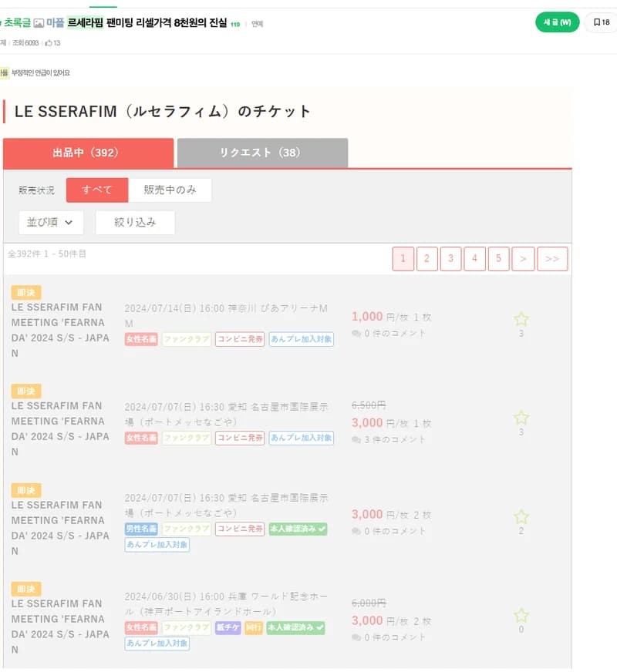
Task: Open the FAN MEETING listing title dated 2024/07/14
Action: coord(60,330)
